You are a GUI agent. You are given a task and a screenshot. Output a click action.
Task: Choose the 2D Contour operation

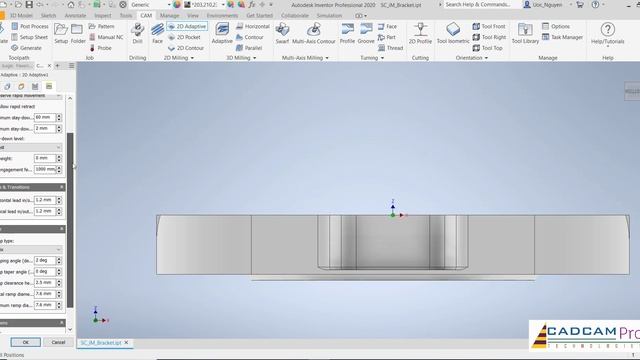click(x=186, y=48)
